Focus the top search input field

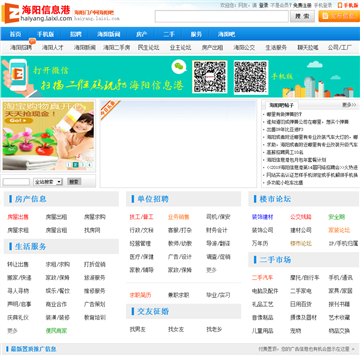[x=222, y=16]
